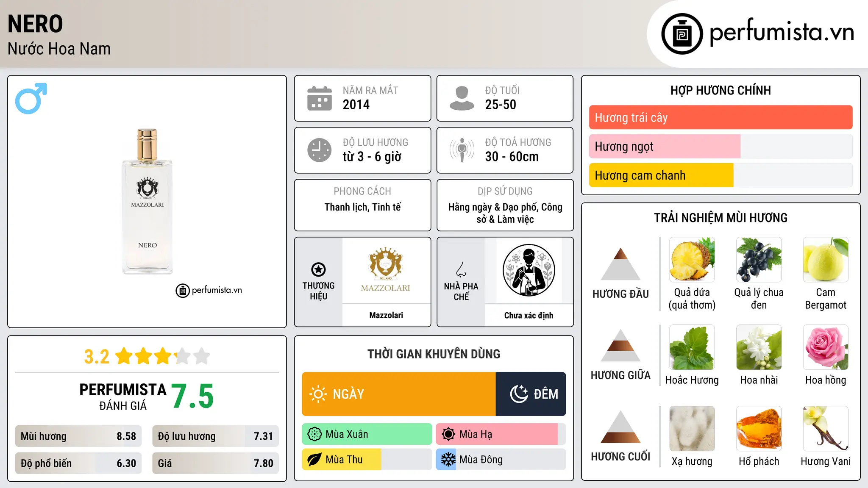Viewport: 868px width, 488px height.
Task: Select the bergamot note image
Action: (826, 260)
